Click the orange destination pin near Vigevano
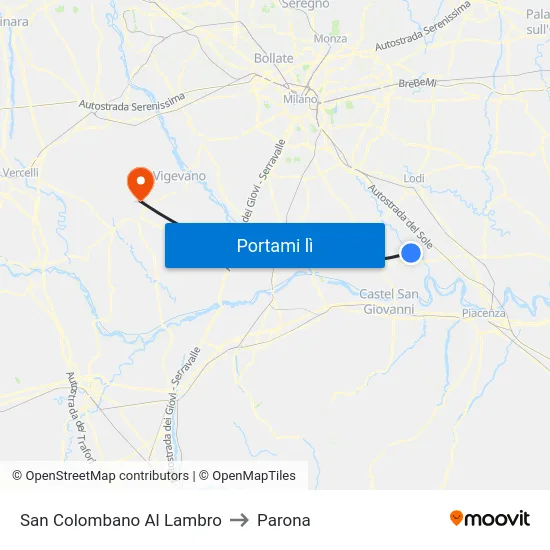Screen dimensions: 550x550 coord(141,184)
